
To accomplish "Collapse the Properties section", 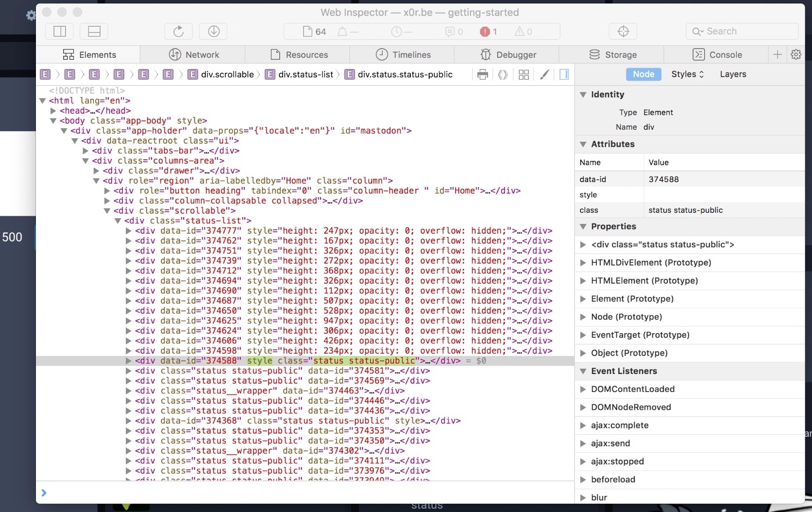I will 583,226.
